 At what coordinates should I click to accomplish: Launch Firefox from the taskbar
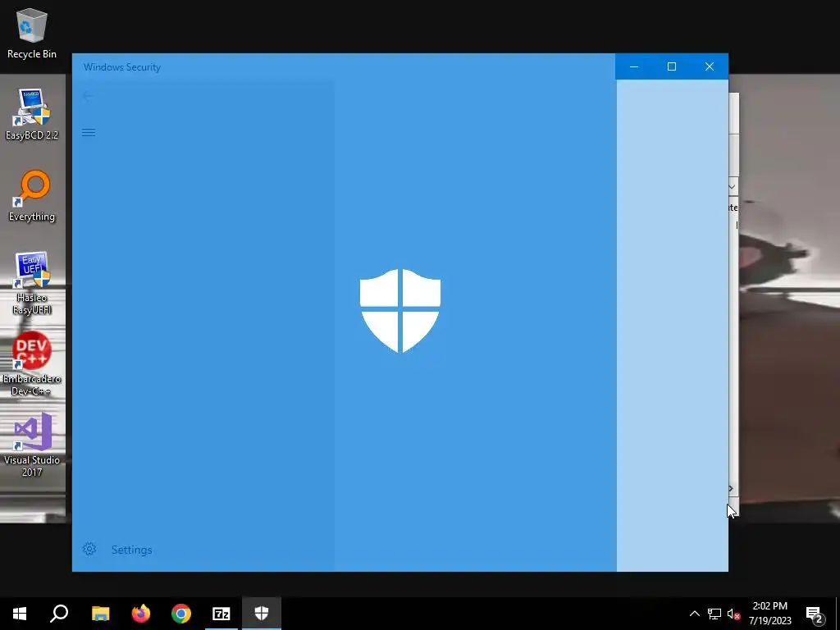(141, 614)
